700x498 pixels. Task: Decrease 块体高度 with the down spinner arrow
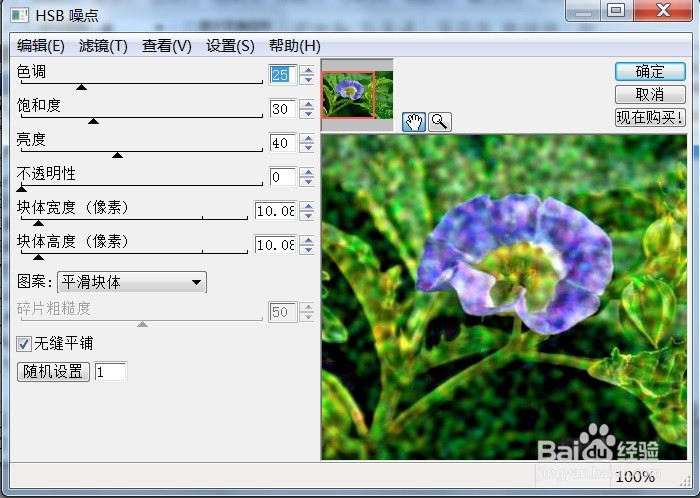307,249
